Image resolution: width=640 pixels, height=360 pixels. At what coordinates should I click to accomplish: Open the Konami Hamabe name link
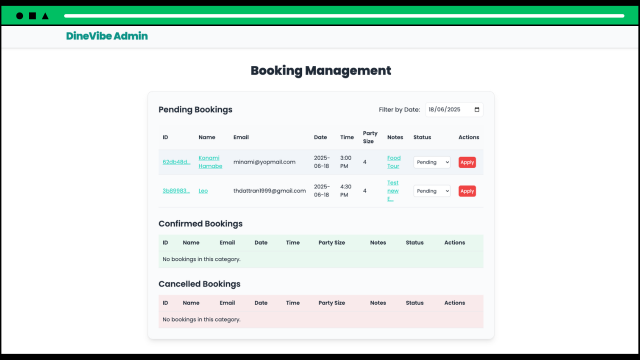coord(210,162)
